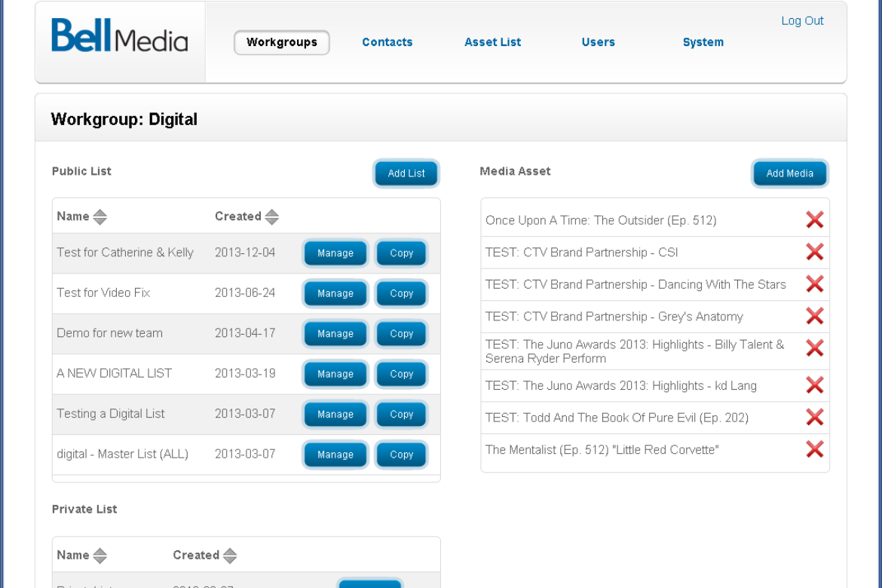This screenshot has height=588, width=882.
Task: Sort Public List by Name
Action: tap(100, 216)
